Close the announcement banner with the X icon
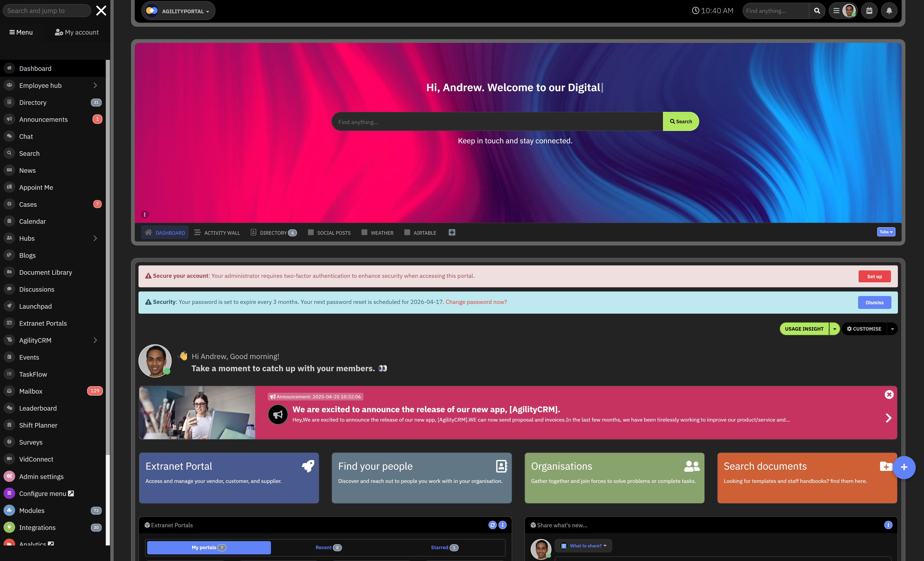The width and height of the screenshot is (924, 561). pyautogui.click(x=889, y=394)
